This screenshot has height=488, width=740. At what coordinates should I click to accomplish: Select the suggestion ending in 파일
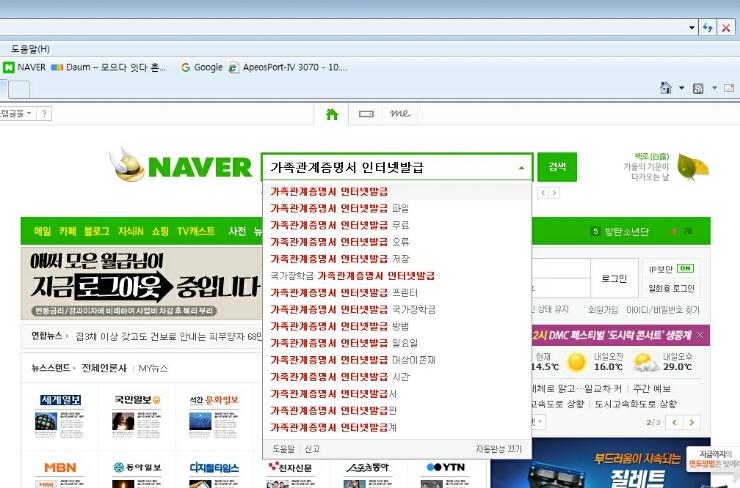tap(397, 208)
